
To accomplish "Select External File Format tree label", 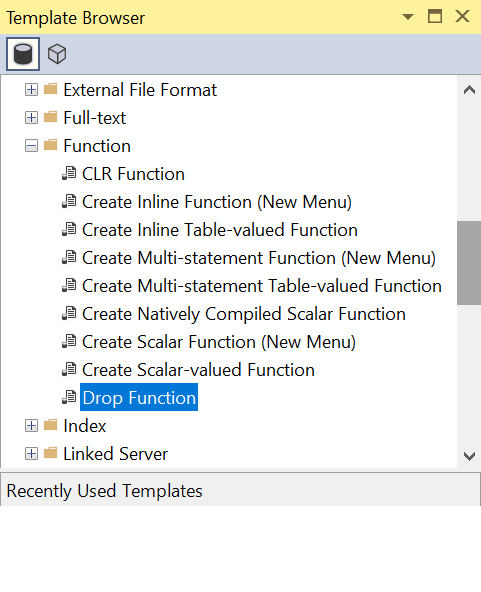I will [140, 90].
